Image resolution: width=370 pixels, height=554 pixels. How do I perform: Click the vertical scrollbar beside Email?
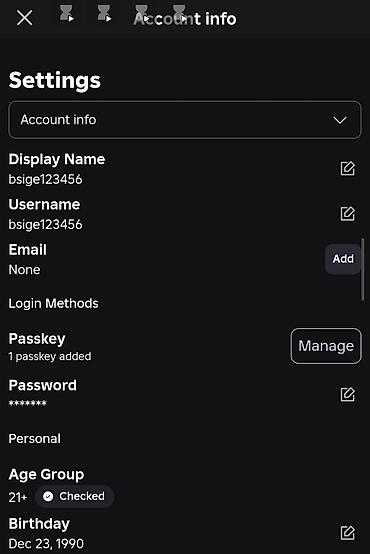tap(363, 270)
